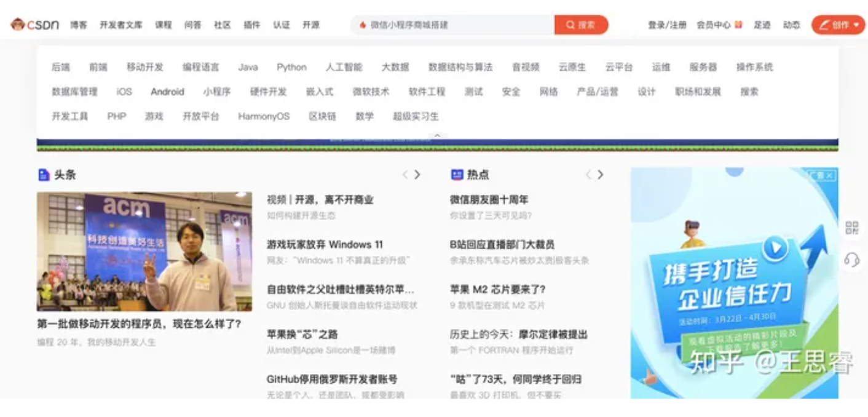Click the 登录/注册 link

(667, 25)
